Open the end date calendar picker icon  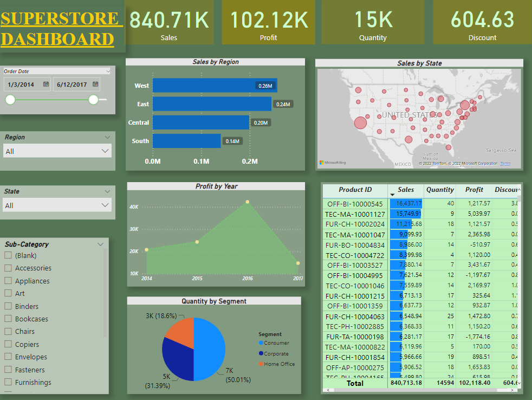coord(95,84)
